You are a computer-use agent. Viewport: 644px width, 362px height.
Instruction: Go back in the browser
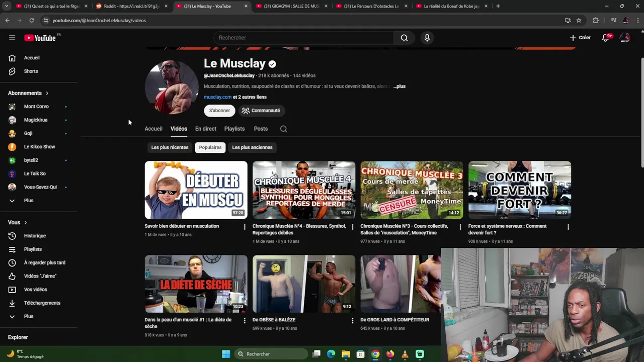(x=7, y=20)
